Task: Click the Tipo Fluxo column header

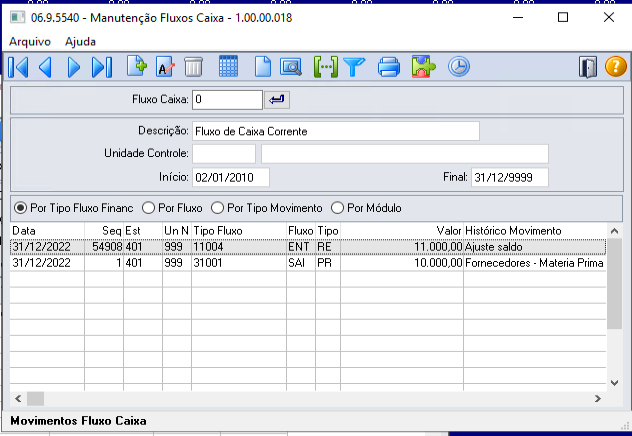Action: [239, 231]
